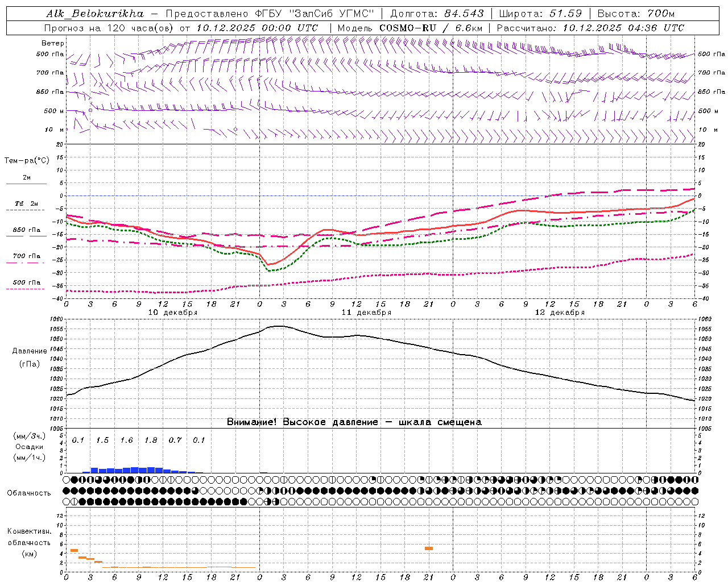
Task: Click the date label 10 декабря
Action: [173, 313]
